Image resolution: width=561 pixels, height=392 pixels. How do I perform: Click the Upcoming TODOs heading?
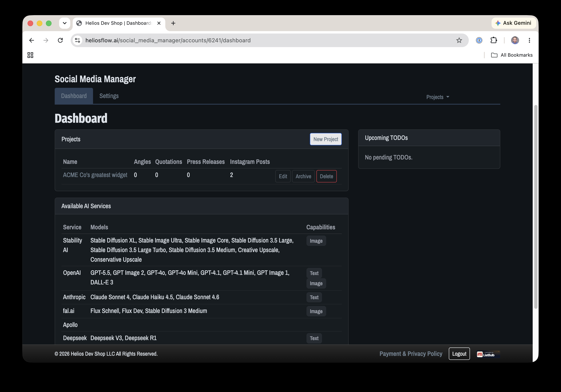coord(386,138)
